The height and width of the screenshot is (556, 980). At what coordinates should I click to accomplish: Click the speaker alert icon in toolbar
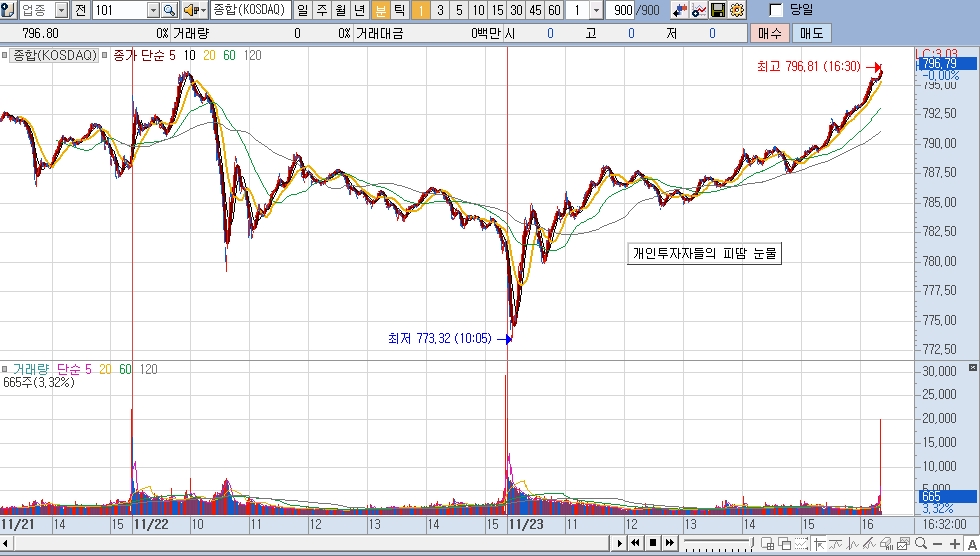click(193, 10)
